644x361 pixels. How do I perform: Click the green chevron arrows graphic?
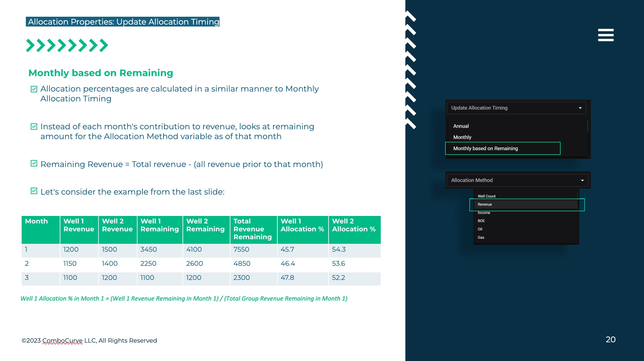point(67,46)
